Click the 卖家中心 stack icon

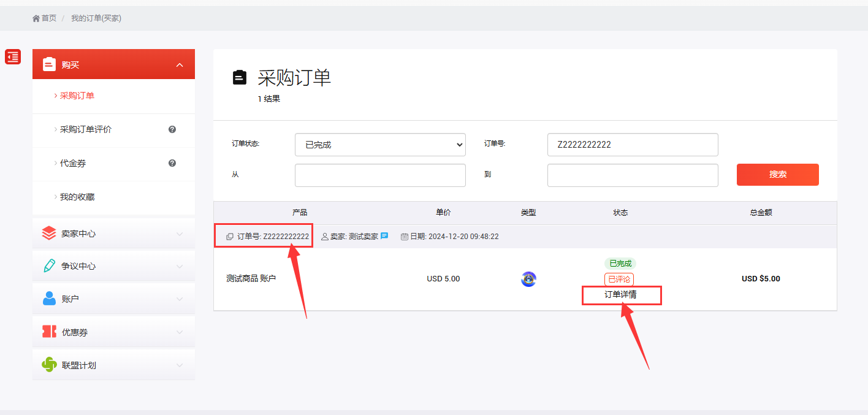tap(49, 234)
